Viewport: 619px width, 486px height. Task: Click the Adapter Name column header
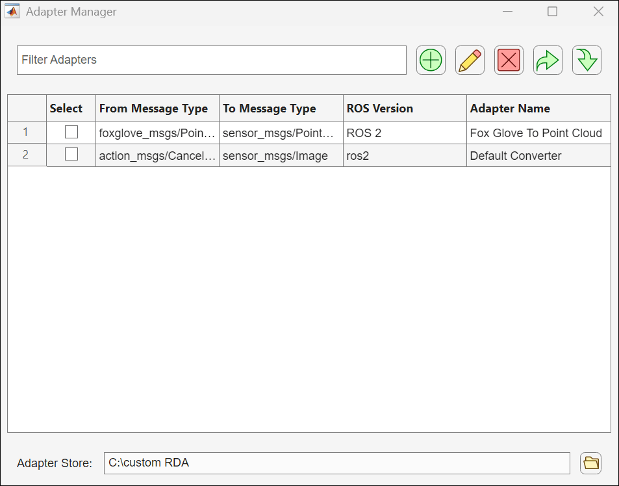(538, 108)
